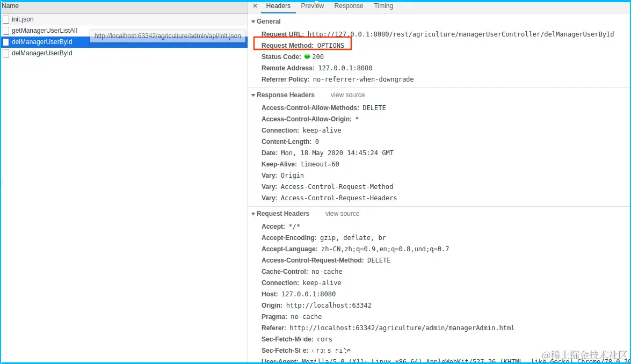Select the last delManagerUserById request
The height and width of the screenshot is (364, 631).
[124, 53]
